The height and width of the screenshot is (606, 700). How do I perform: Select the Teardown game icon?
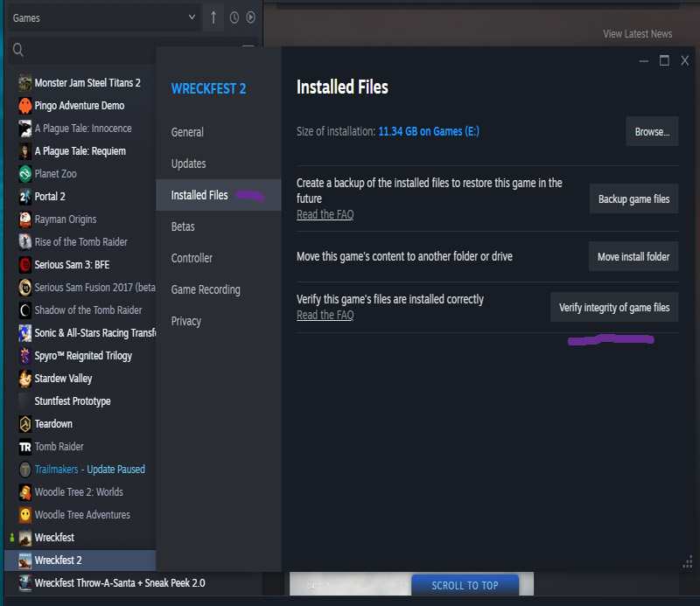(25, 424)
